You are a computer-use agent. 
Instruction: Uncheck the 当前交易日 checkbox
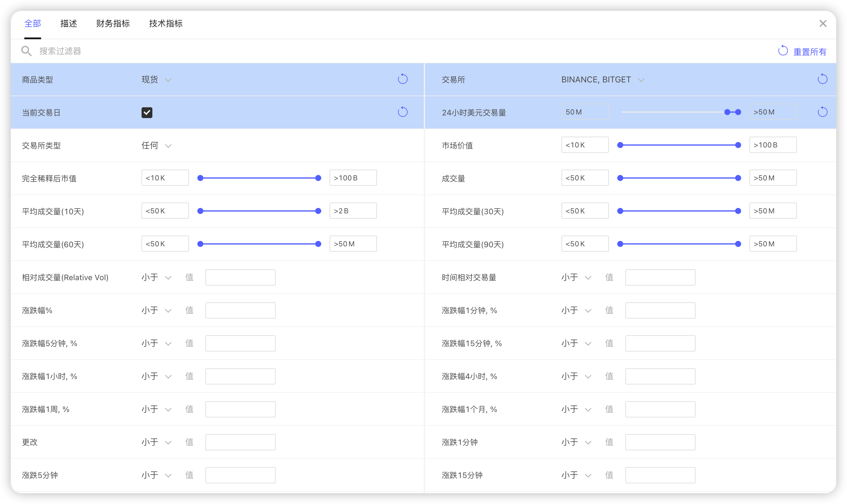(x=147, y=112)
